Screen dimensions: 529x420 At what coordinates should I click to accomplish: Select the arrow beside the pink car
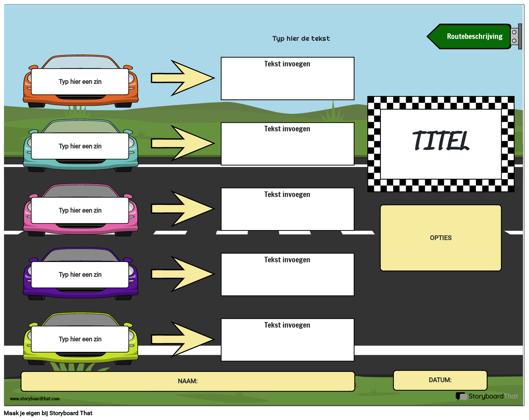pos(183,209)
